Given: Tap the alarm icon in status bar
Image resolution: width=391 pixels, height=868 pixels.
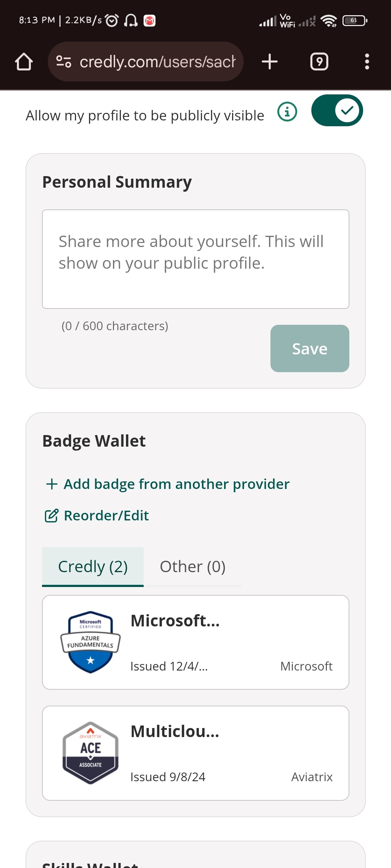Looking at the screenshot, I should (x=112, y=21).
